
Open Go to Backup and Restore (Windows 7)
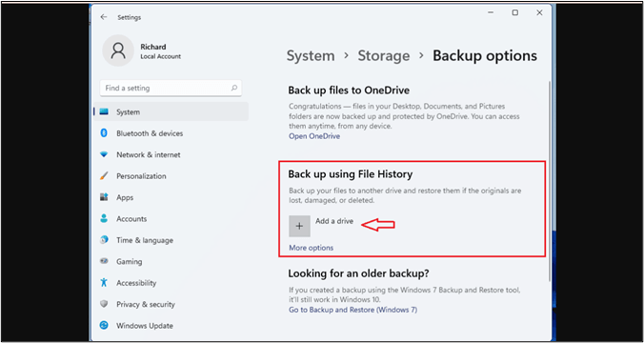click(352, 310)
